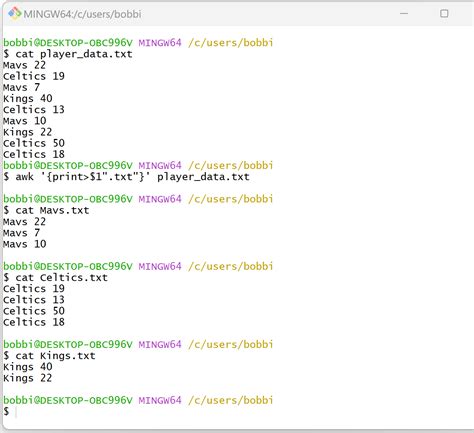Click the 'Celtics 19' line in player_data output
Viewport: 474px width, 433px height.
(x=34, y=76)
